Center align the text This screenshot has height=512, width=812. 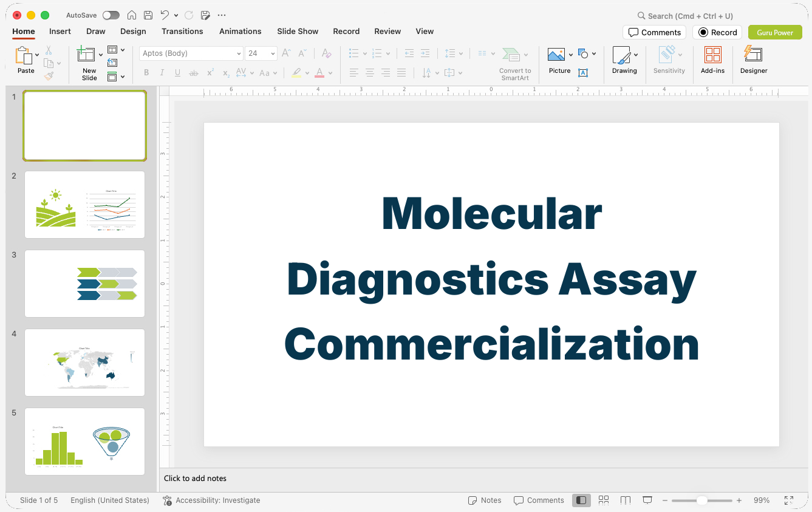(370, 73)
